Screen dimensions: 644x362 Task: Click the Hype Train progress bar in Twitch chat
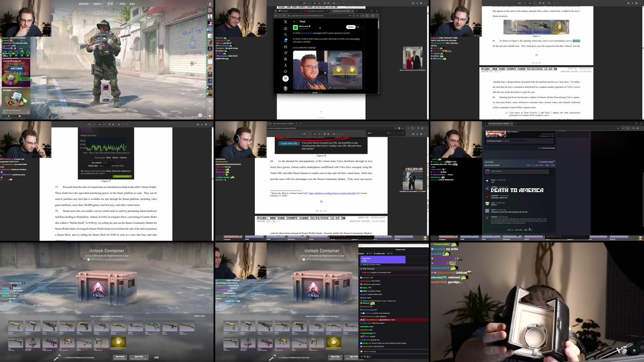click(x=383, y=260)
